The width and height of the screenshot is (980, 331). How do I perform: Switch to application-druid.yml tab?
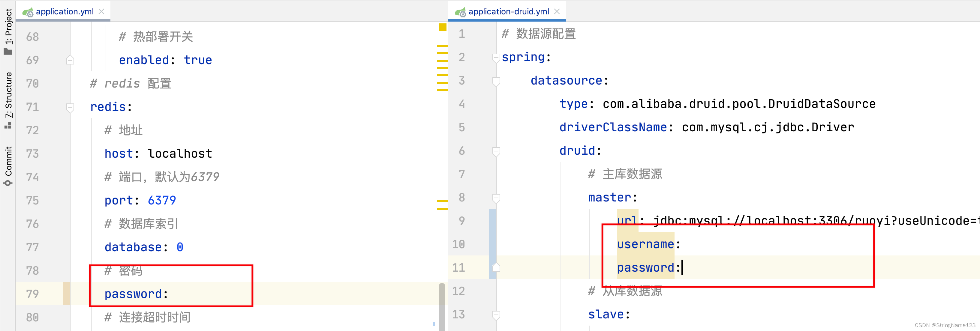[509, 11]
